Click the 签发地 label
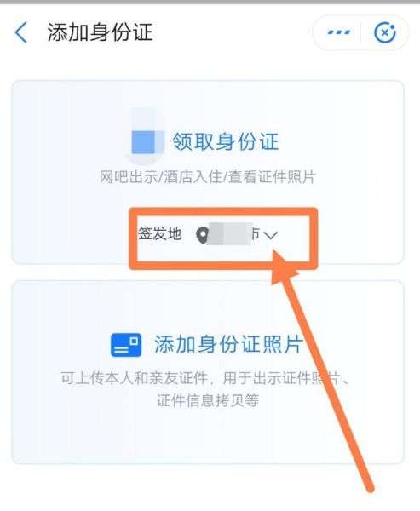 pyautogui.click(x=160, y=233)
